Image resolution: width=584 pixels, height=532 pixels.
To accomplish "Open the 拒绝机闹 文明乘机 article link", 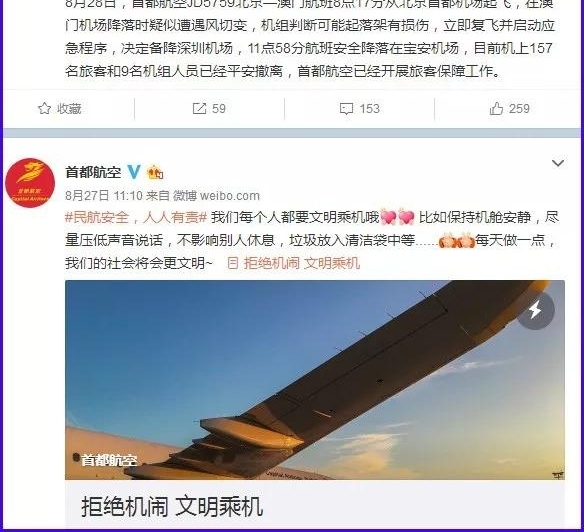I will point(293,263).
